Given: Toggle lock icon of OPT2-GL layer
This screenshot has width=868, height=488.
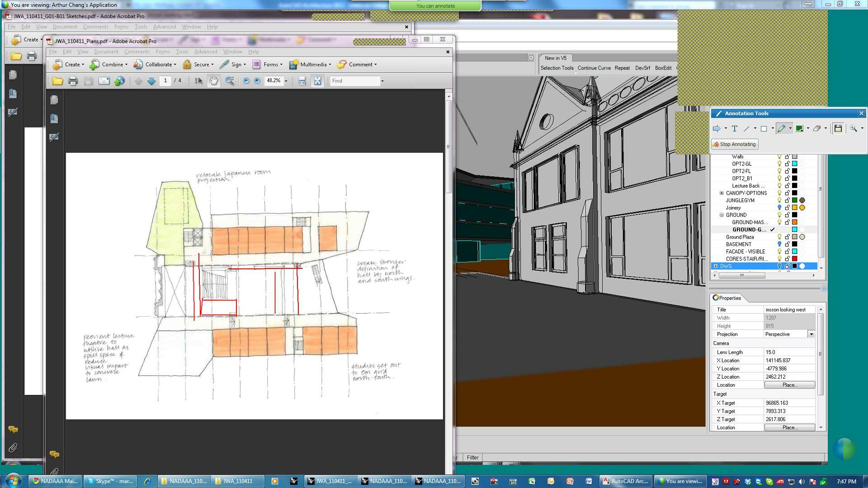Looking at the screenshot, I should pos(787,164).
